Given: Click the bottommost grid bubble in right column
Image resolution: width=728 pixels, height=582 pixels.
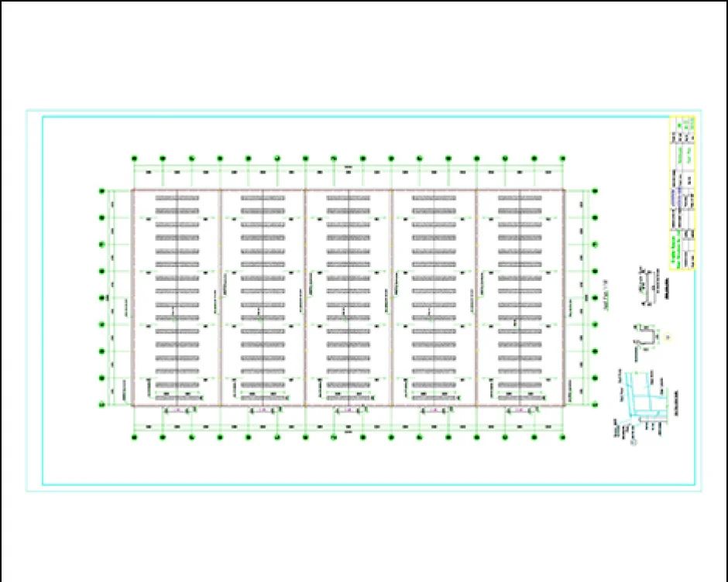Looking at the screenshot, I should tap(595, 404).
